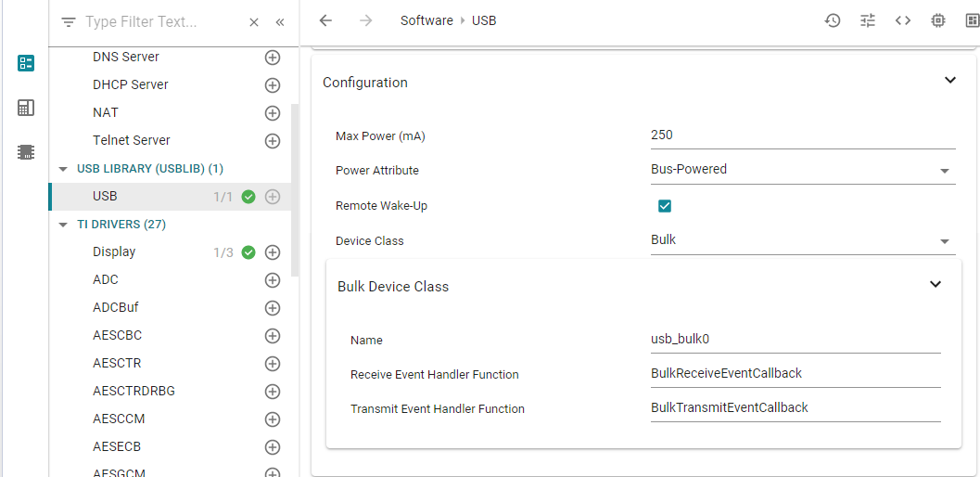Viewport: 980px width, 477px height.
Task: Click the Software breadcrumb link
Action: point(426,20)
